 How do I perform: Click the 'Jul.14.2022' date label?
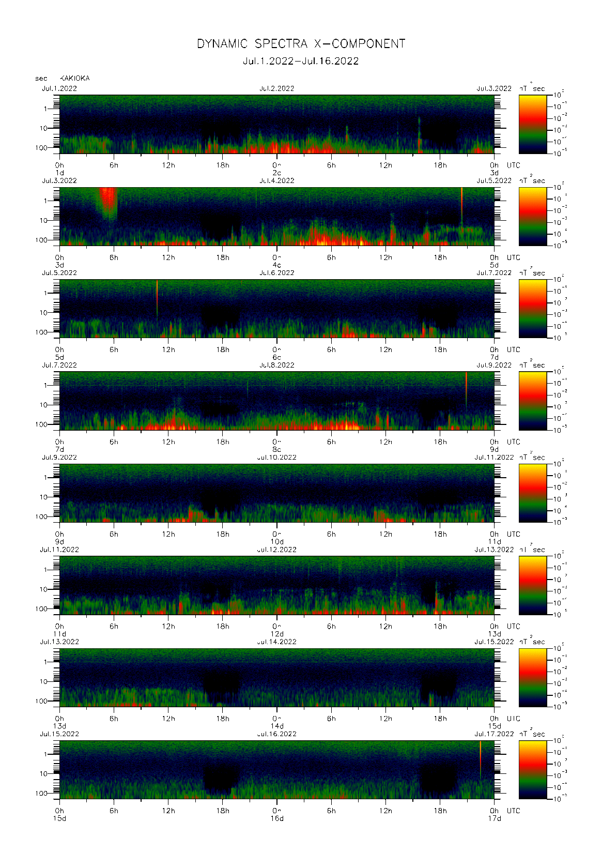pos(277,642)
